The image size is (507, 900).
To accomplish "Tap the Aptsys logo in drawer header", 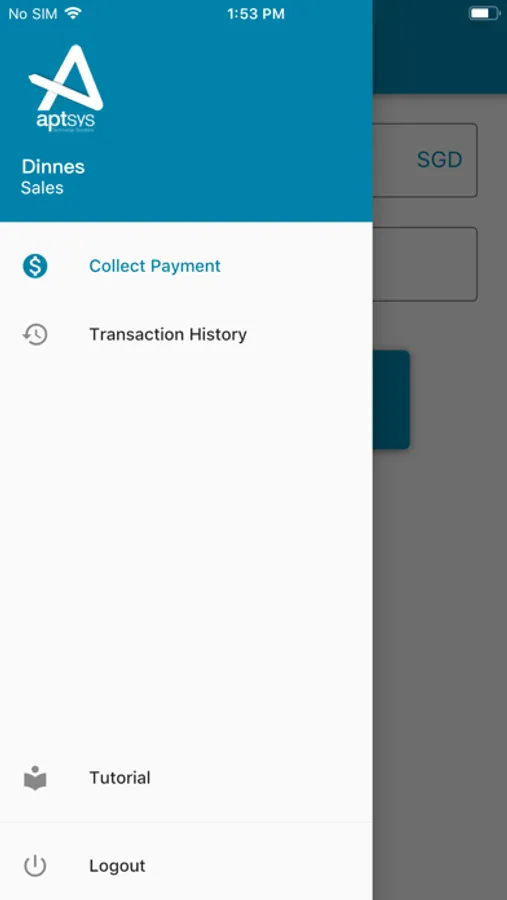I will click(x=65, y=88).
